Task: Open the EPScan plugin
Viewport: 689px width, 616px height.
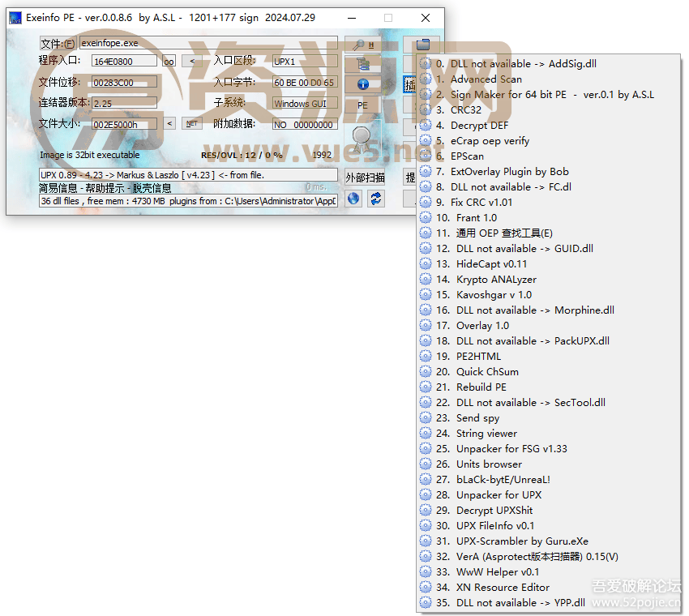Action: [548, 156]
